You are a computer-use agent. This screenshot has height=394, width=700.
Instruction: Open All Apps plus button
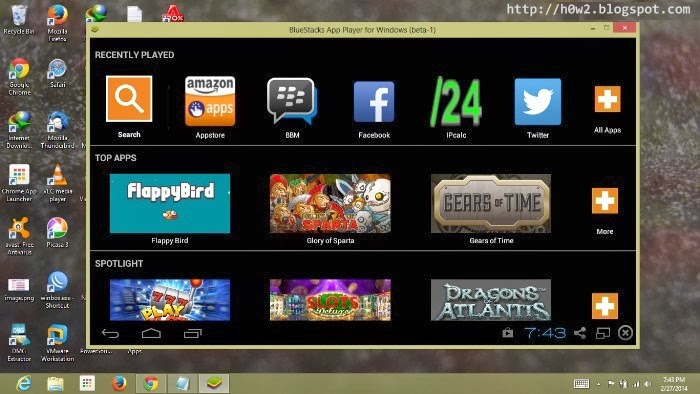607,99
